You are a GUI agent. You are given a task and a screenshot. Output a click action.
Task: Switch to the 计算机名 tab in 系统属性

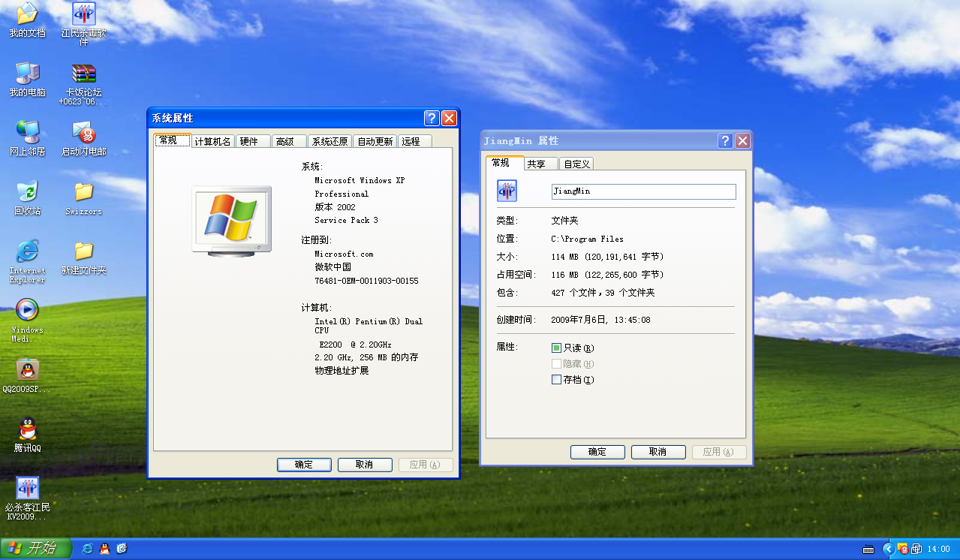click(x=213, y=141)
